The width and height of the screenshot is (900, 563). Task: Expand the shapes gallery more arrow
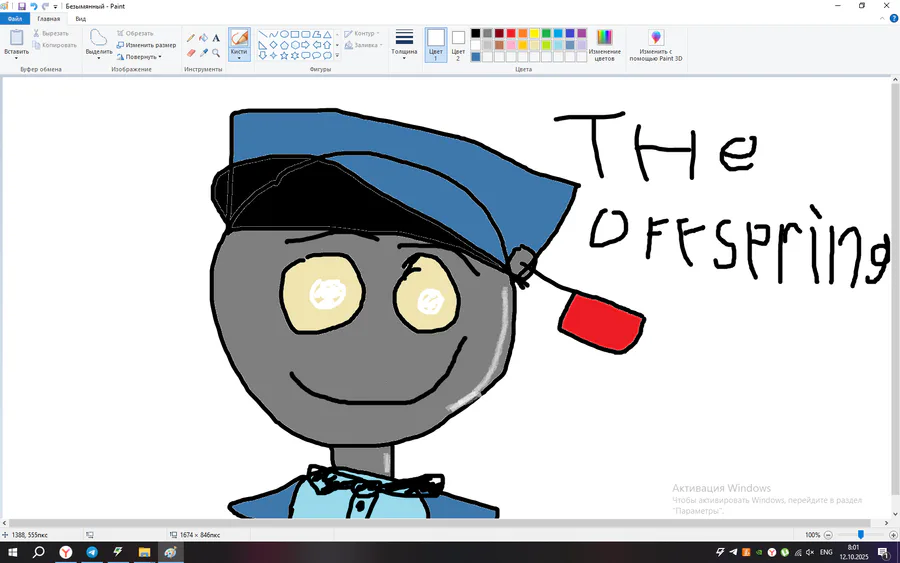(337, 56)
